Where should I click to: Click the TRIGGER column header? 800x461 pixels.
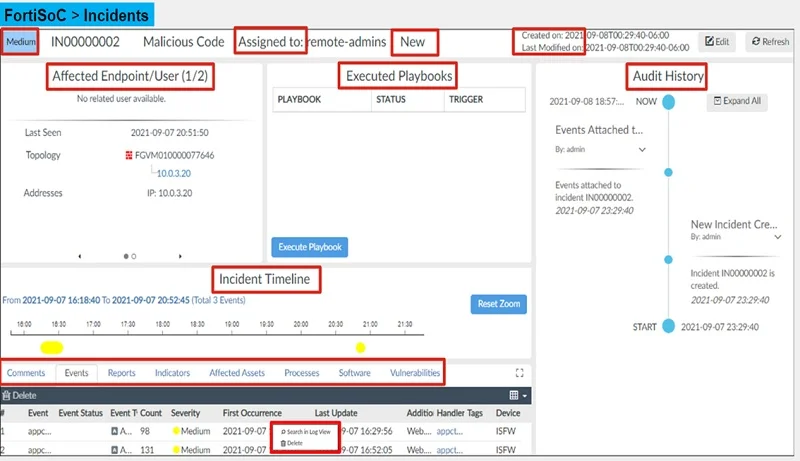466,99
